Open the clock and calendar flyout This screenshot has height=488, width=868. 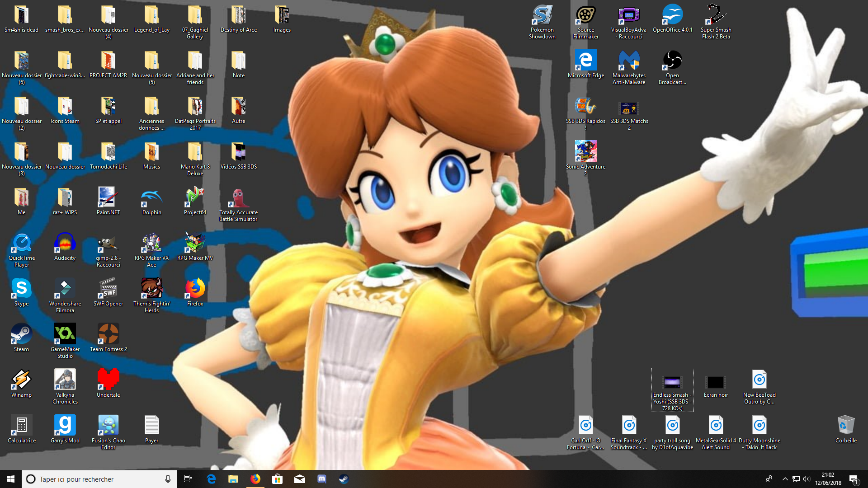[828, 479]
